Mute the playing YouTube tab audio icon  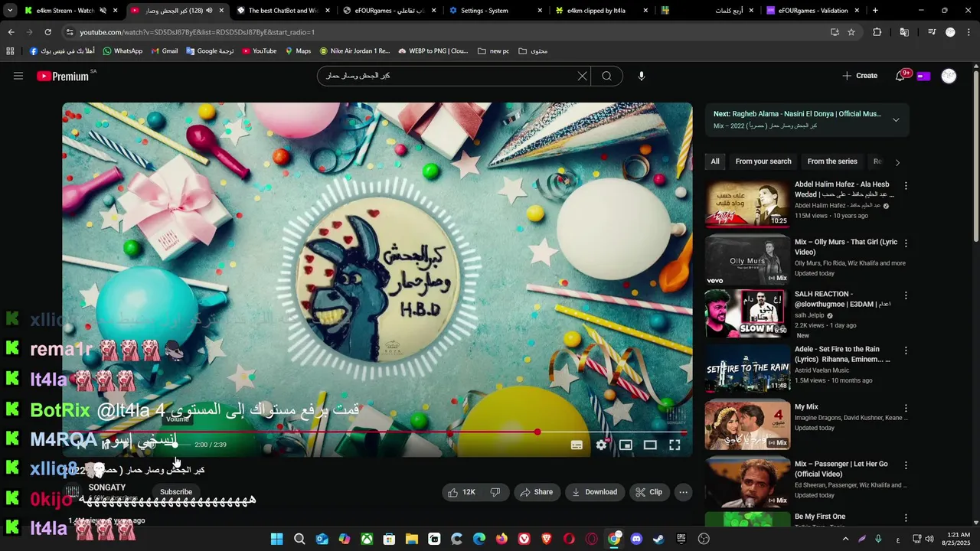[x=209, y=11]
